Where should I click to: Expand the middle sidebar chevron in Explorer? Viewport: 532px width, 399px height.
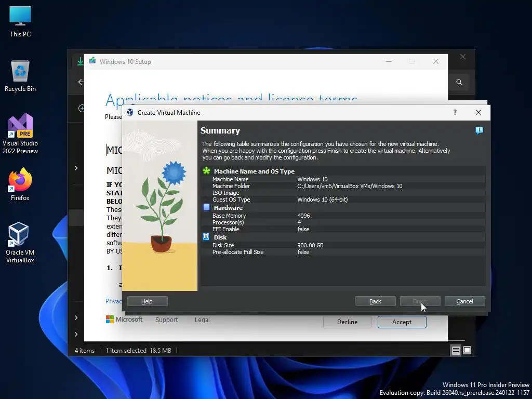click(x=76, y=317)
